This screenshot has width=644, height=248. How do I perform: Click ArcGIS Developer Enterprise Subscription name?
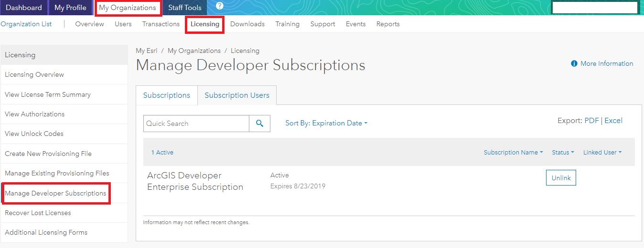click(195, 181)
